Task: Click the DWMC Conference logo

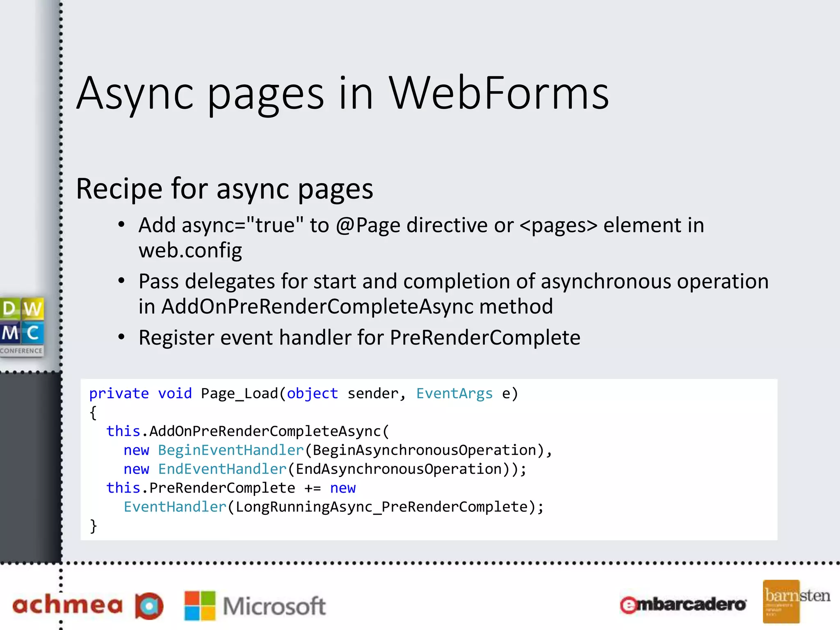Action: [x=22, y=326]
